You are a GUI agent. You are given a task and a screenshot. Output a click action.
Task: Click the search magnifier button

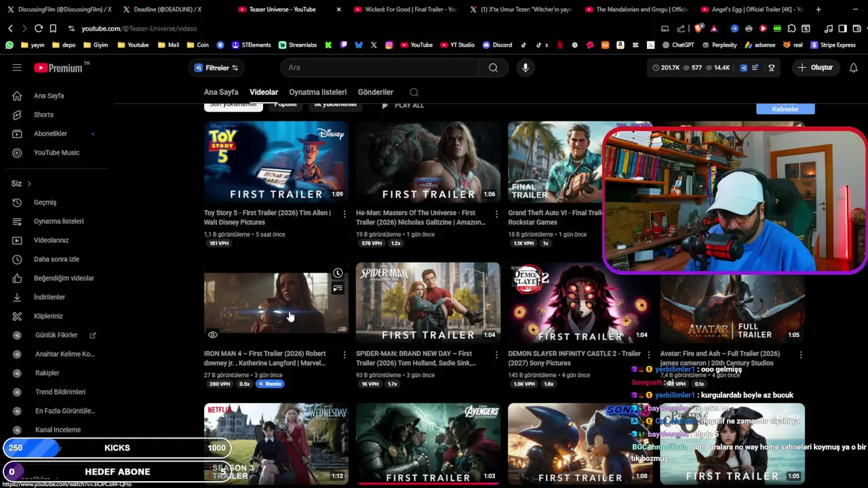[493, 68]
